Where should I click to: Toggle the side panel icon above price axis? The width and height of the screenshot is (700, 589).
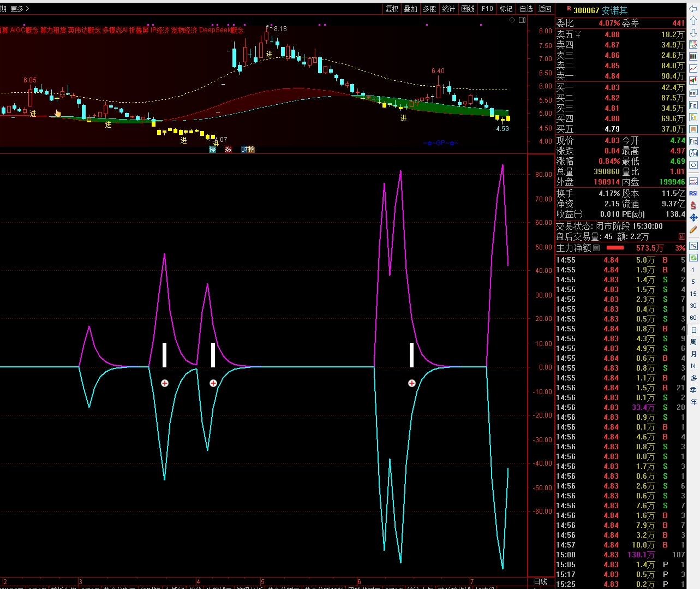pyautogui.click(x=522, y=20)
